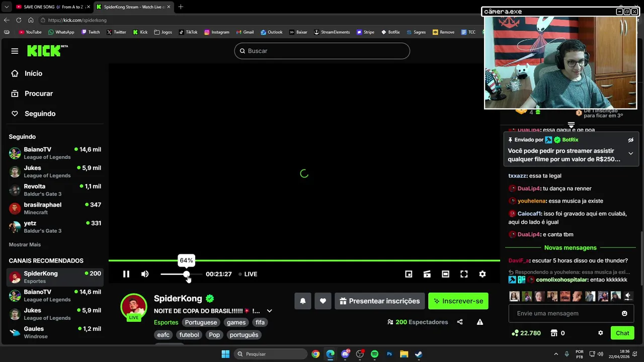644x362 pixels.
Task: Open the Kick hamburger menu
Action: [15, 51]
